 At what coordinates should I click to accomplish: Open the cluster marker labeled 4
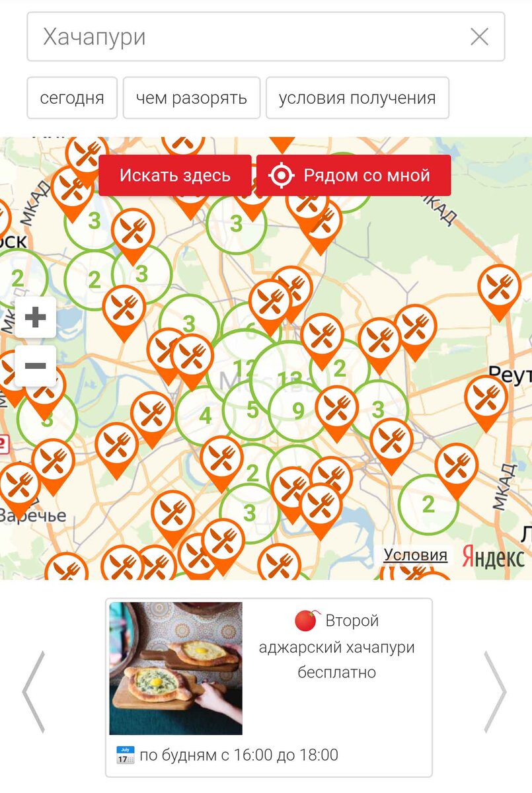(206, 416)
